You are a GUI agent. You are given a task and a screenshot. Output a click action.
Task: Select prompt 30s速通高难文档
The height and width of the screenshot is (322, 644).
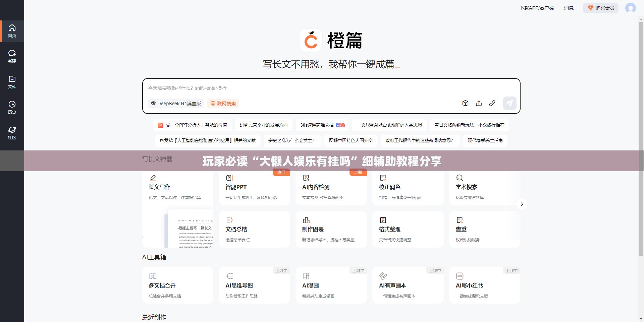[322, 125]
